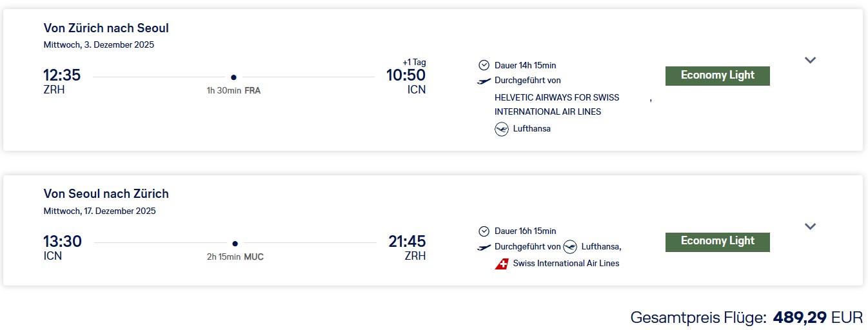Click the return airplane operated-by icon
The height and width of the screenshot is (330, 868).
coord(484,247)
